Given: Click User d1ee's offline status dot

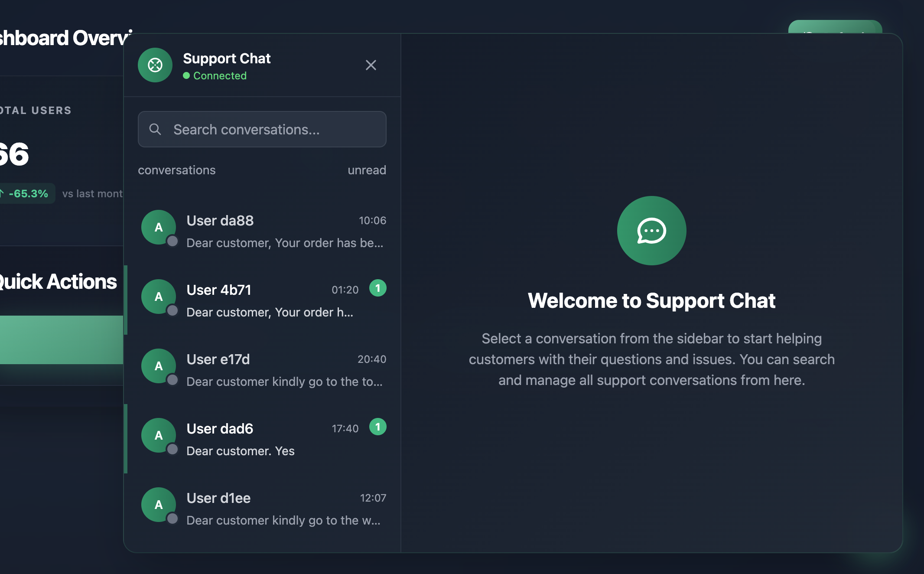Looking at the screenshot, I should click(172, 519).
